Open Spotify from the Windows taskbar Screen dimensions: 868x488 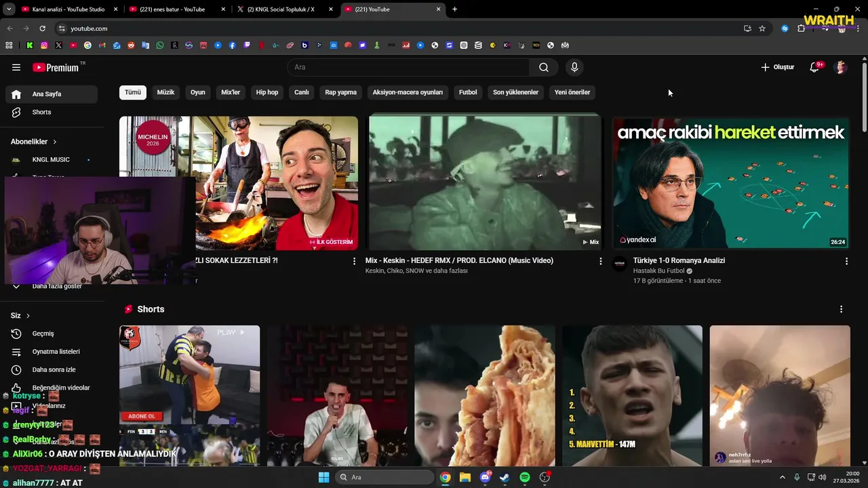coord(525,477)
